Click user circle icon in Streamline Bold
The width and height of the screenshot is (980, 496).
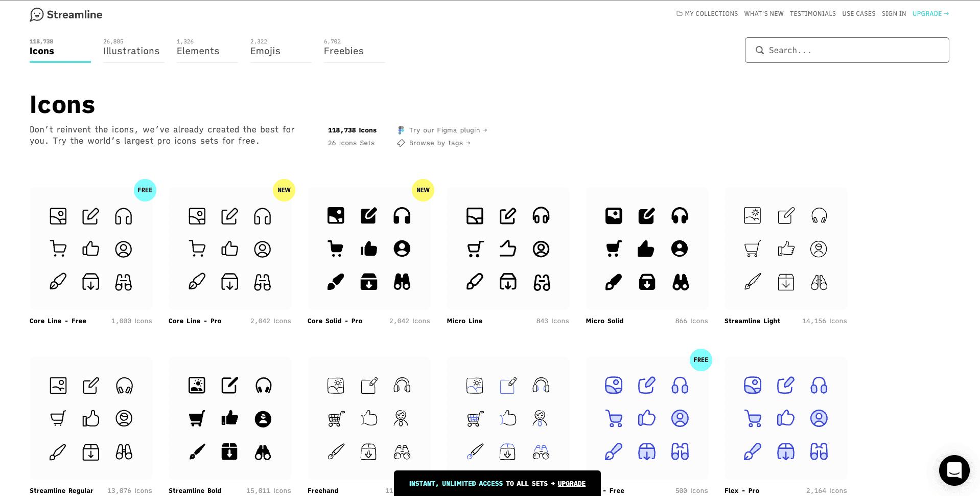(x=263, y=419)
